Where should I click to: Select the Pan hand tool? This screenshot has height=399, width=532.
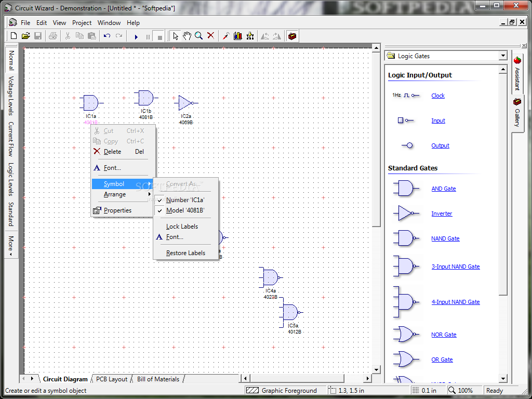pos(187,36)
